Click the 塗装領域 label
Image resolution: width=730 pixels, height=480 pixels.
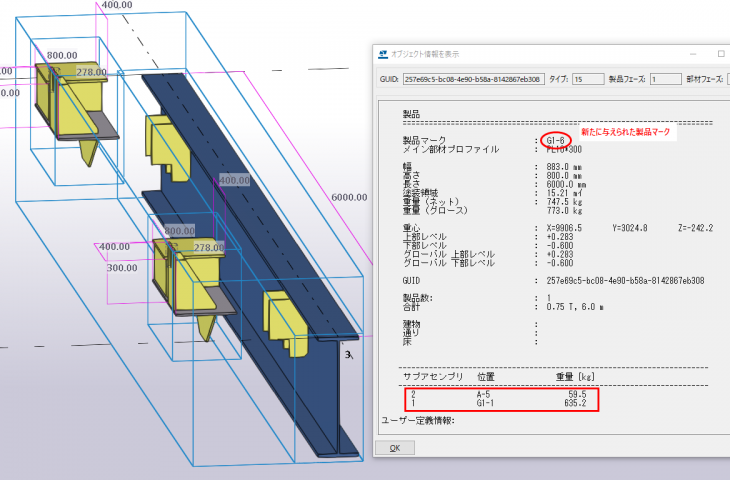(420, 193)
